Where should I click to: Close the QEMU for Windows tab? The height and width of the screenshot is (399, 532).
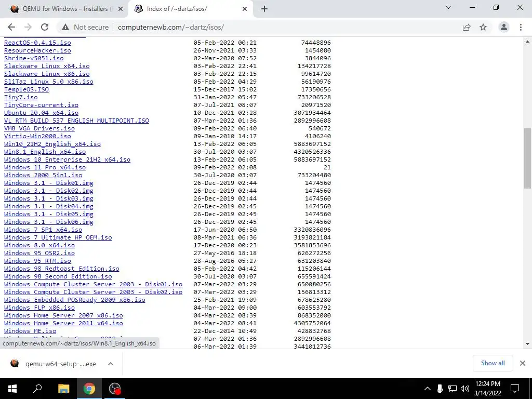(121, 9)
